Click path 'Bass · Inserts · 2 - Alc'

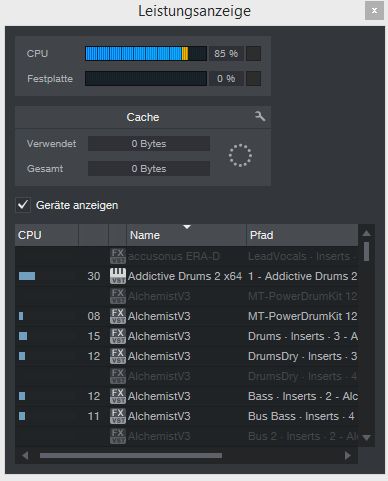pos(303,396)
